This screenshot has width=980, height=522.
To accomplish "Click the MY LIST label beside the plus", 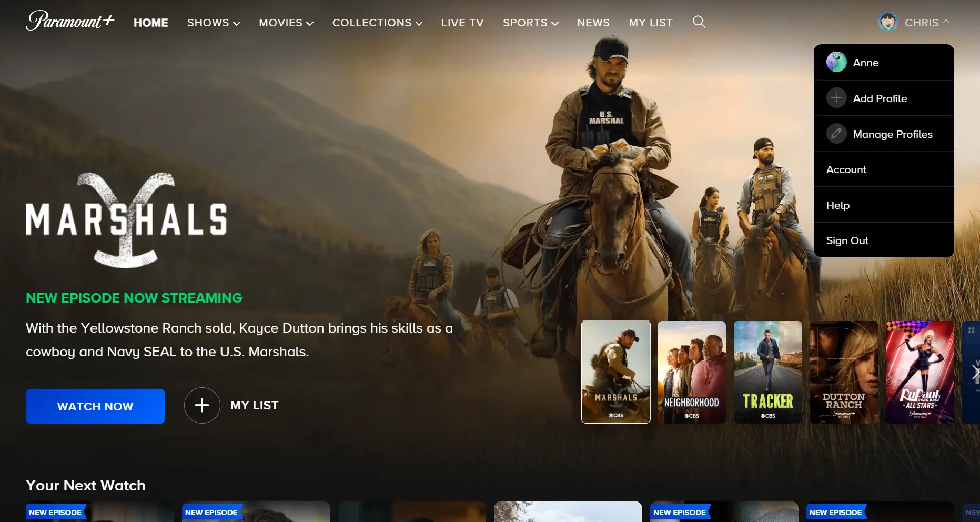I will (255, 405).
